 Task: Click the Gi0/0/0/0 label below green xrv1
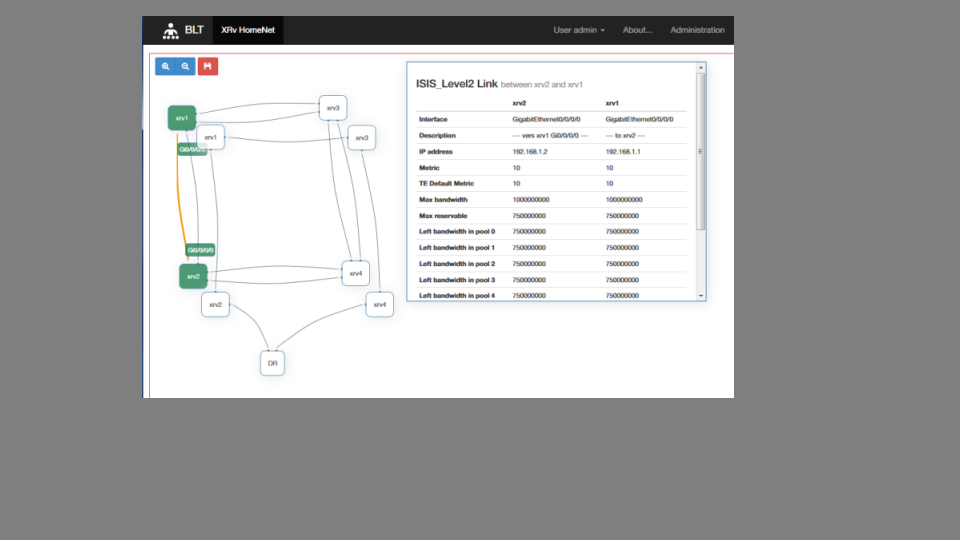[x=192, y=149]
